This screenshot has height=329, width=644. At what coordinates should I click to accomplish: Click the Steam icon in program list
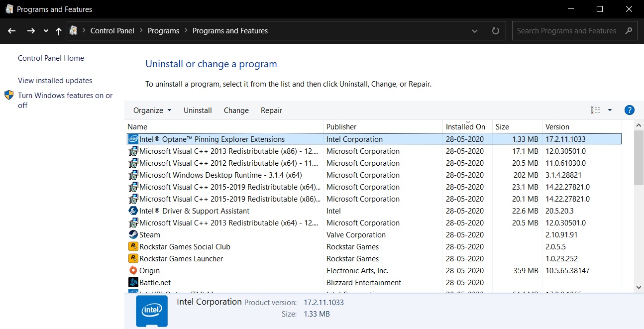tap(133, 235)
